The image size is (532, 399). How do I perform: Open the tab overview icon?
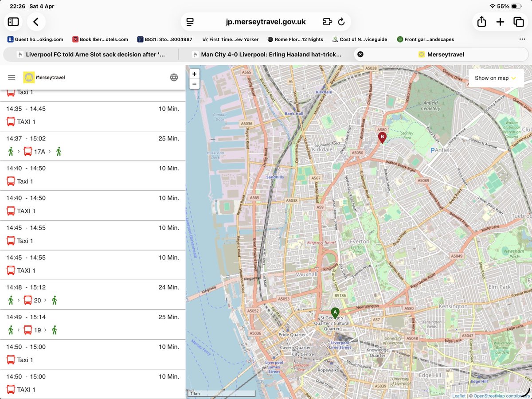pyautogui.click(x=518, y=22)
